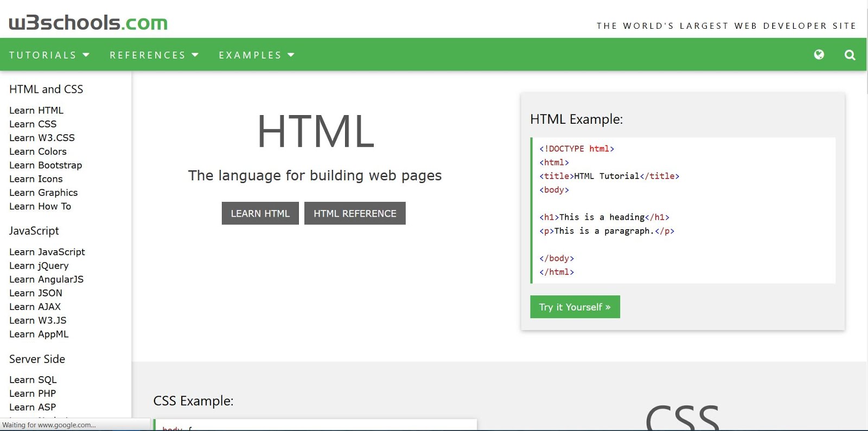
Task: Open the search magnifier icon
Action: tap(850, 55)
